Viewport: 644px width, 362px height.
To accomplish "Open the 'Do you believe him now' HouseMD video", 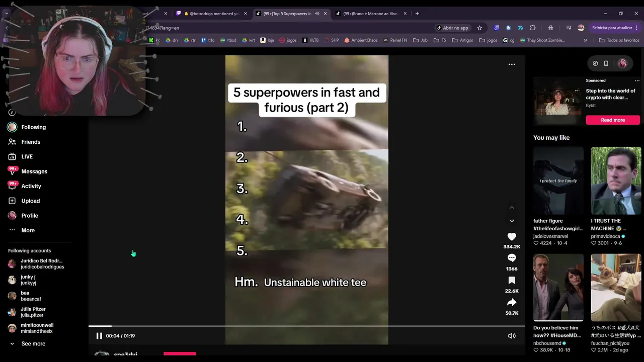I will [558, 288].
